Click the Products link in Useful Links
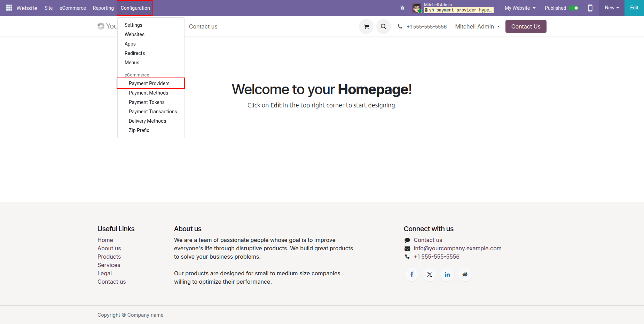Image resolution: width=644 pixels, height=324 pixels. tap(109, 257)
